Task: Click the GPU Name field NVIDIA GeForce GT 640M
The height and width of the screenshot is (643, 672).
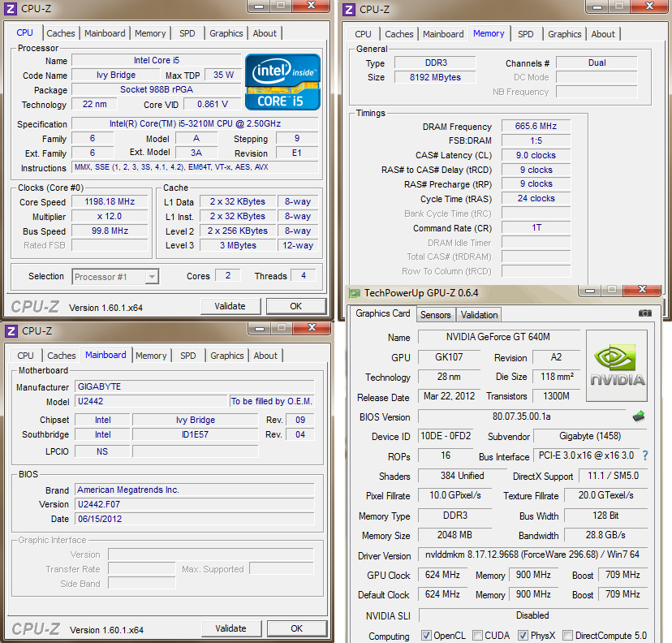Action: point(498,337)
